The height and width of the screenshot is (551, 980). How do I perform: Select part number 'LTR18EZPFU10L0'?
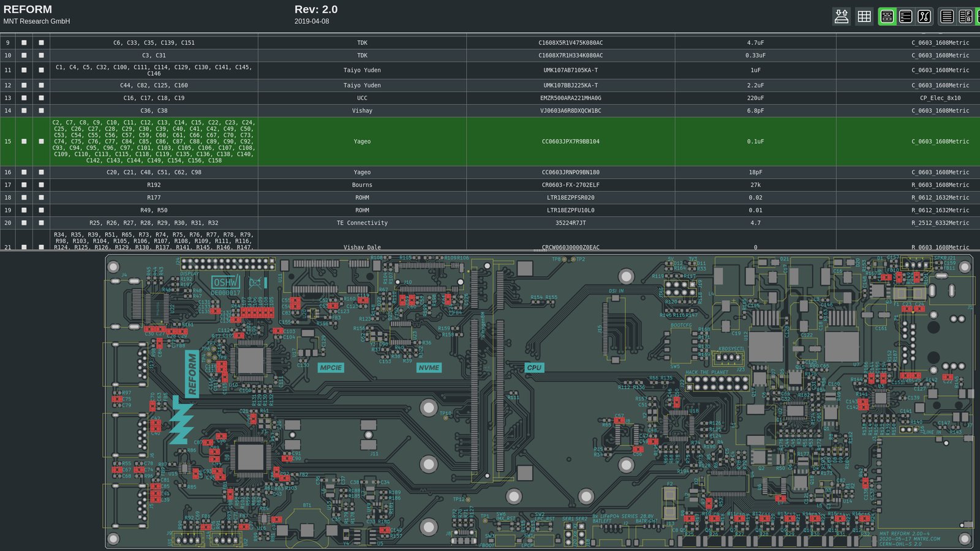coord(570,210)
